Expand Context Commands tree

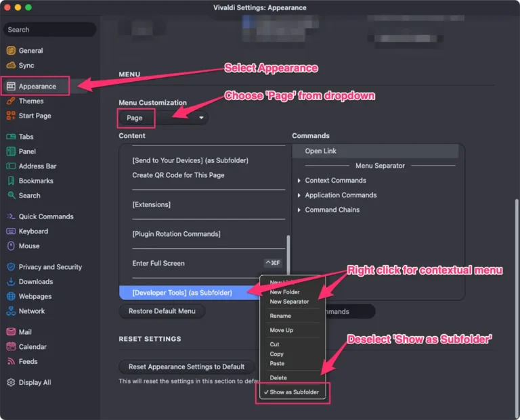299,181
